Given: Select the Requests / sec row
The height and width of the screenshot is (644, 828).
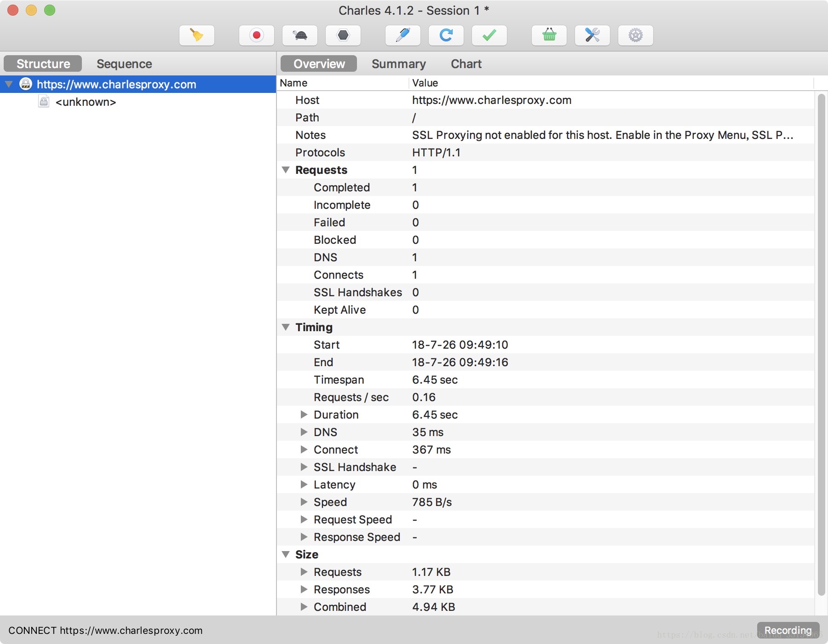Looking at the screenshot, I should pos(546,397).
